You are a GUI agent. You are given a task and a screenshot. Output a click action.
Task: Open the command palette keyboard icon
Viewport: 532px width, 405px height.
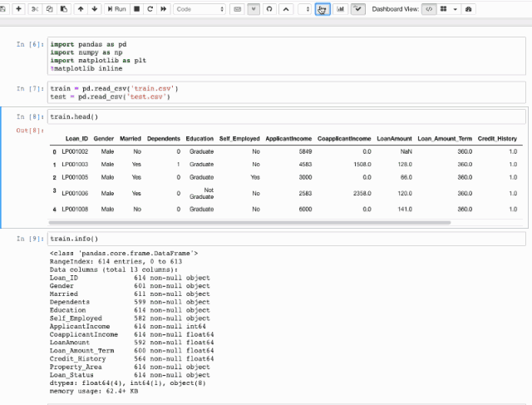coord(239,8)
